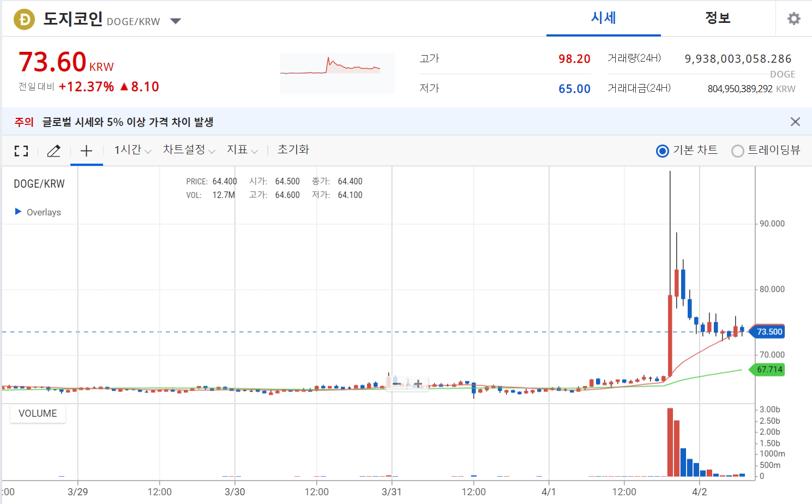Click the 거래대금(24H) label
The height and width of the screenshot is (504, 812).
point(639,88)
